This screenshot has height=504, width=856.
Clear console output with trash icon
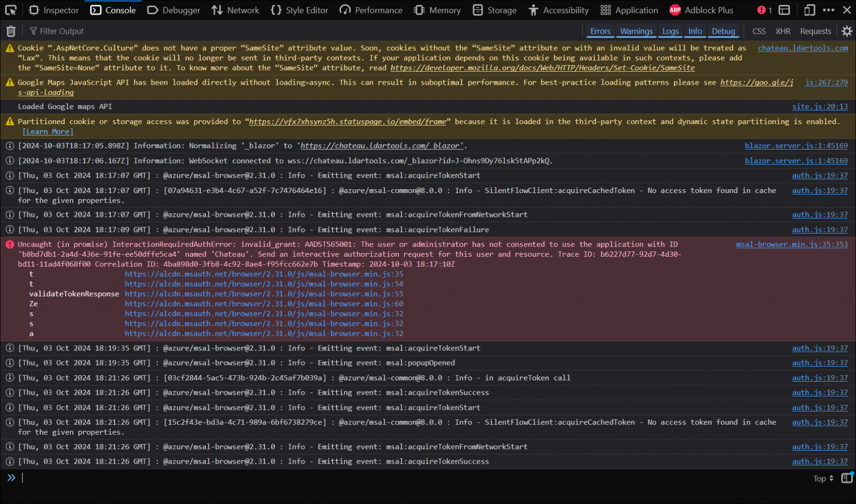pyautogui.click(x=11, y=31)
